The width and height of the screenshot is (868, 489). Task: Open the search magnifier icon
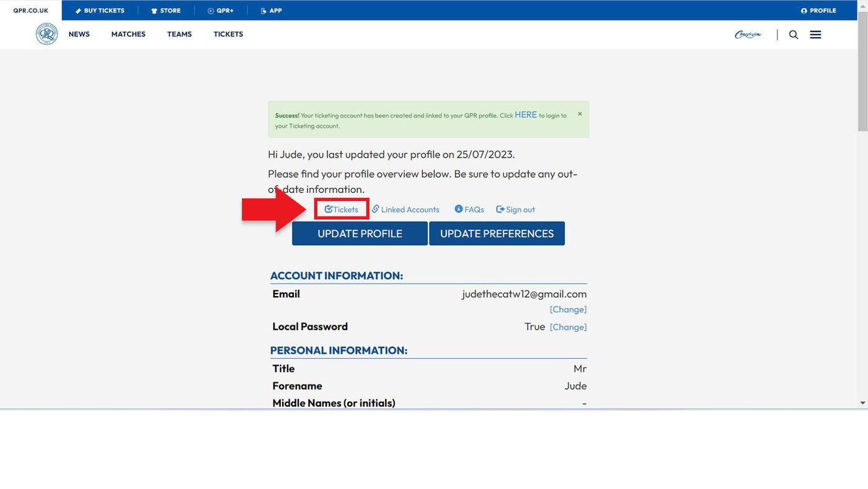[793, 35]
